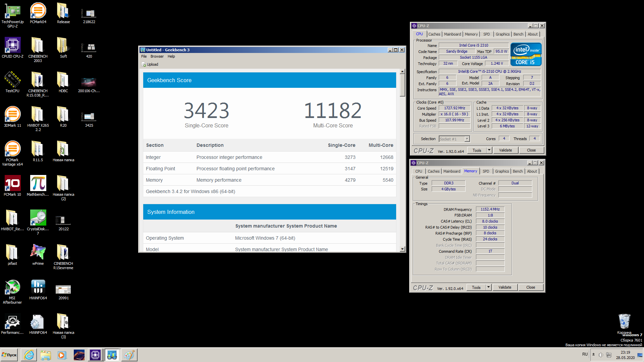Click Validate in bottom CPU-Z window

point(505,287)
